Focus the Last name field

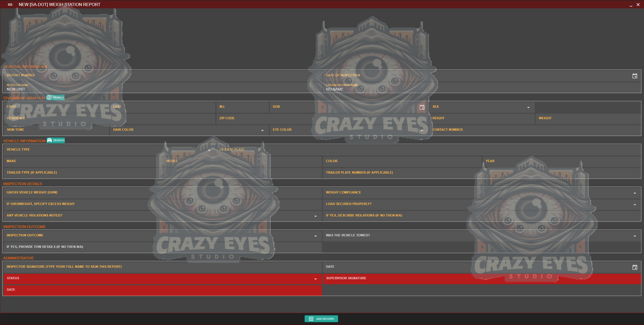[x=163, y=107]
